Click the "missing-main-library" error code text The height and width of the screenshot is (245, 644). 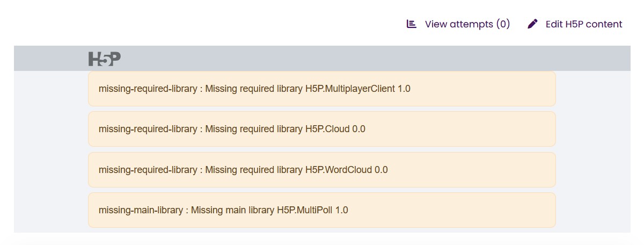(141, 210)
